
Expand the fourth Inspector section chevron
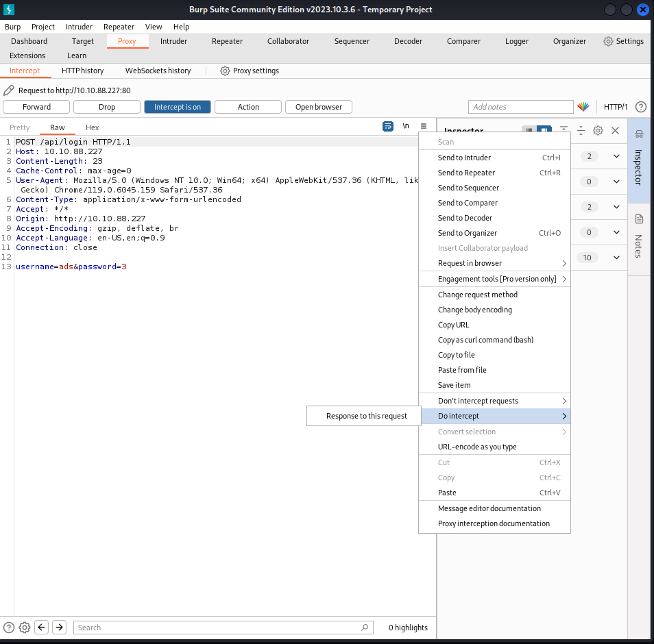(616, 232)
